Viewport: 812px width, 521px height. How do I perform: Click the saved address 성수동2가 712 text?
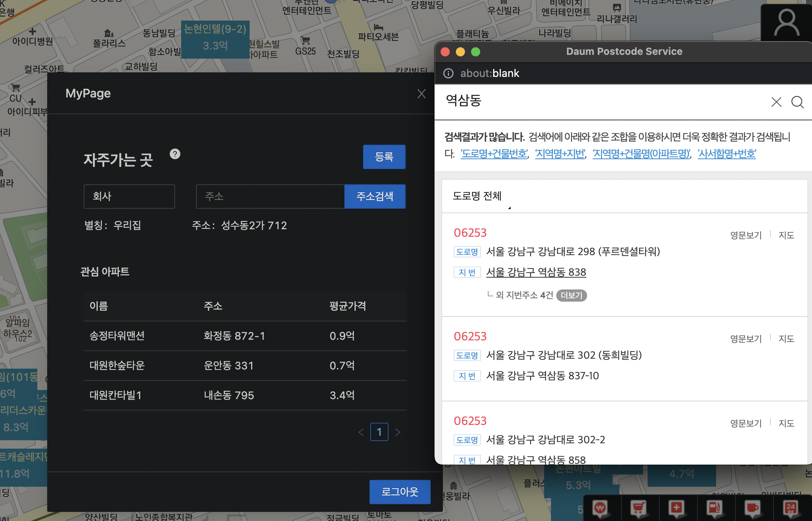click(x=254, y=225)
